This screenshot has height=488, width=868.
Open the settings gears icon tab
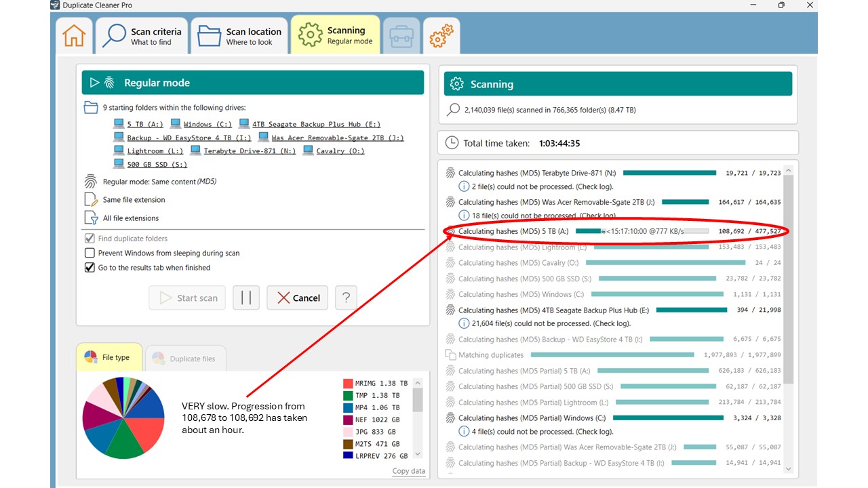pos(441,35)
